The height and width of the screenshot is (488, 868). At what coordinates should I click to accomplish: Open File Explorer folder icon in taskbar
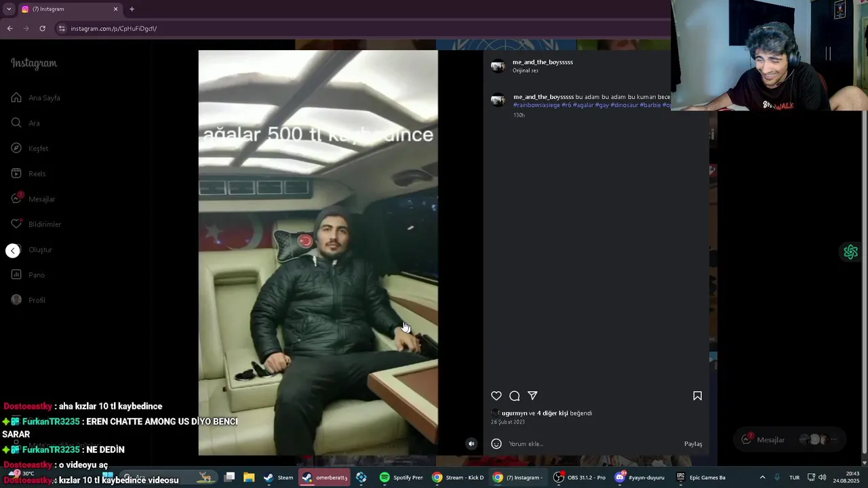click(x=249, y=477)
